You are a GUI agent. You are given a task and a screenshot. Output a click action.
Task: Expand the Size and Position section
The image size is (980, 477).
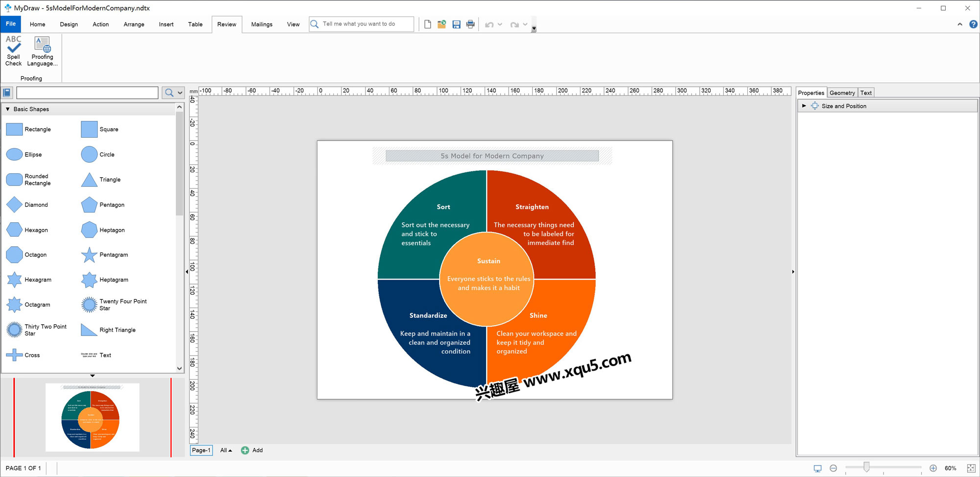coord(804,106)
